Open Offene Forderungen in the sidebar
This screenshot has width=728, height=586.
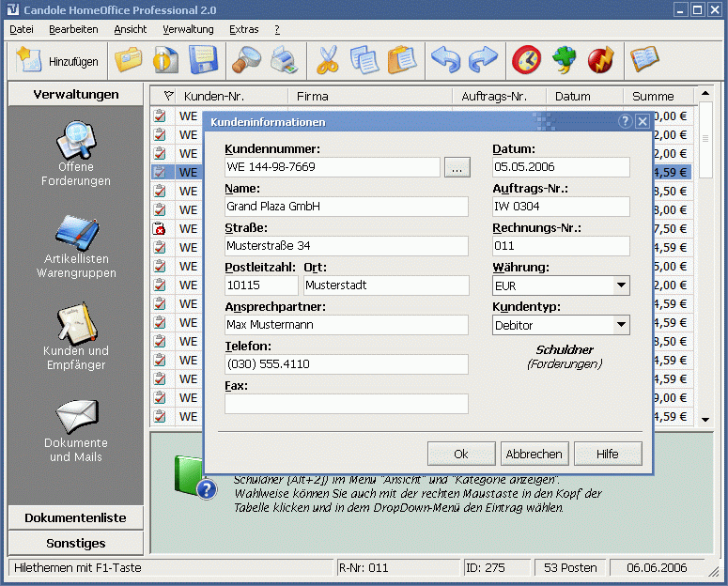point(75,155)
